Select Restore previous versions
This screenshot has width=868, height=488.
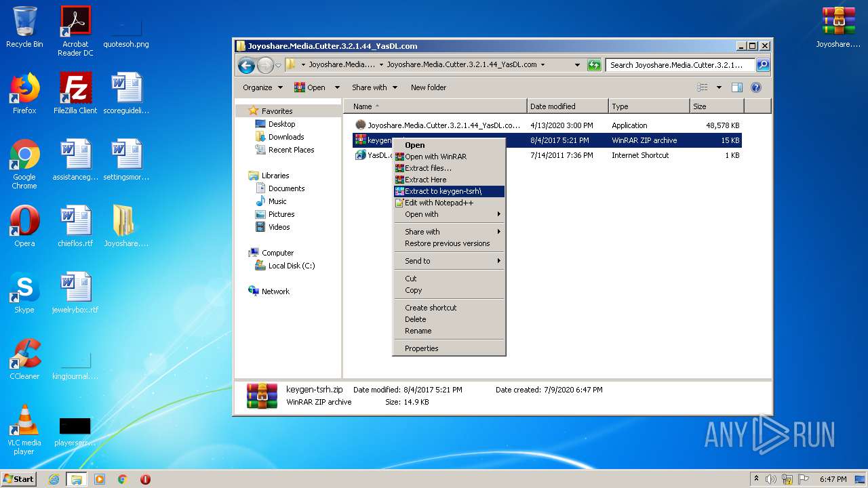tap(449, 243)
